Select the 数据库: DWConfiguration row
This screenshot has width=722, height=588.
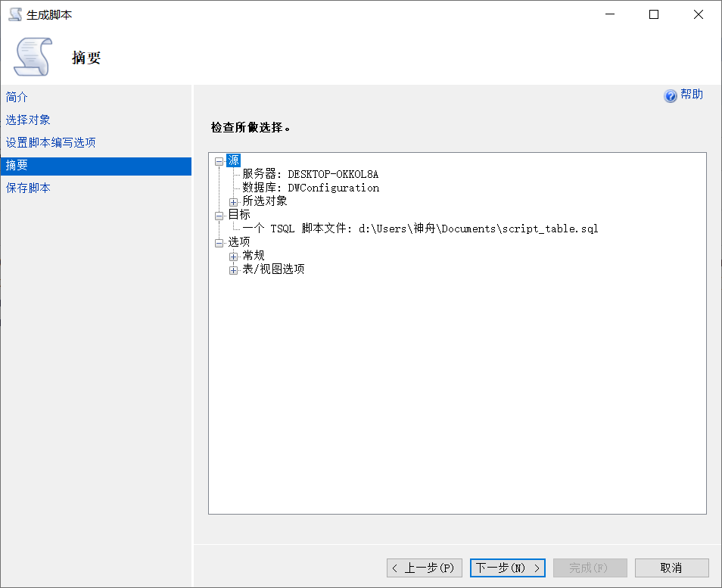(311, 188)
